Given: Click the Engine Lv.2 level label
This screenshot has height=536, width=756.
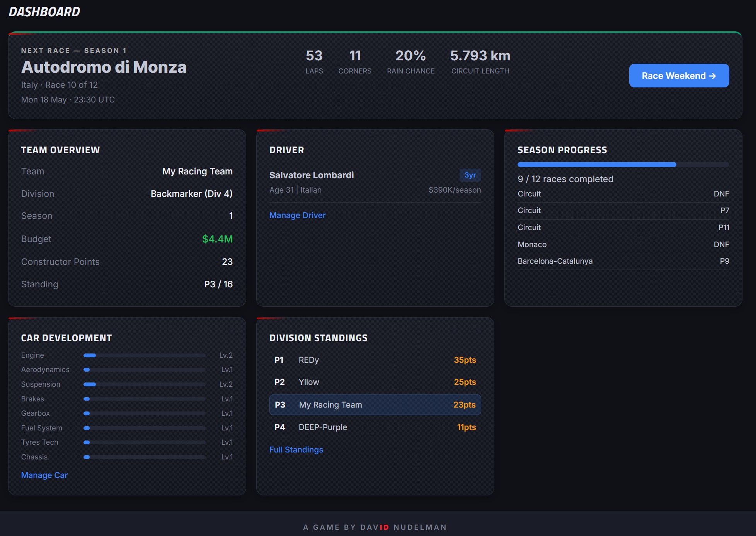Looking at the screenshot, I should pyautogui.click(x=226, y=355).
